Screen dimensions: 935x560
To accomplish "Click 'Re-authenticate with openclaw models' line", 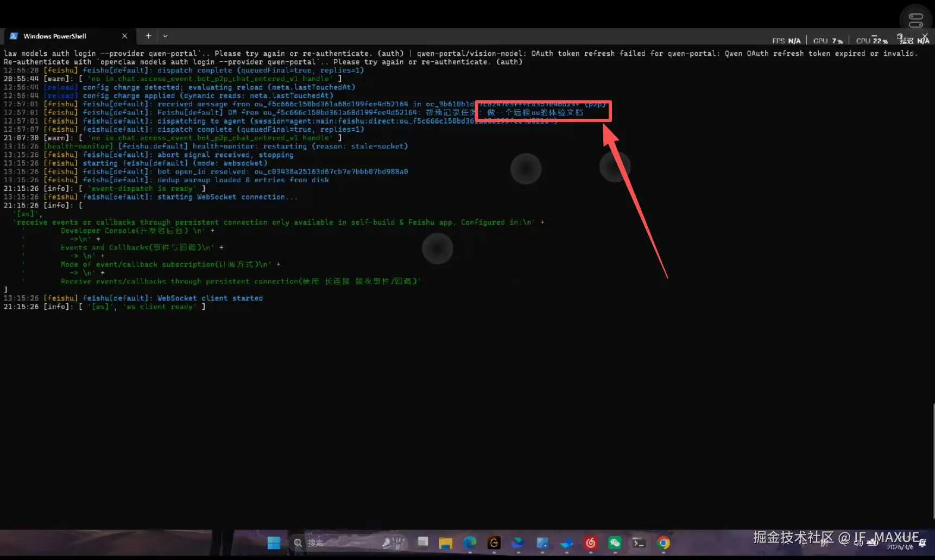I will point(263,62).
